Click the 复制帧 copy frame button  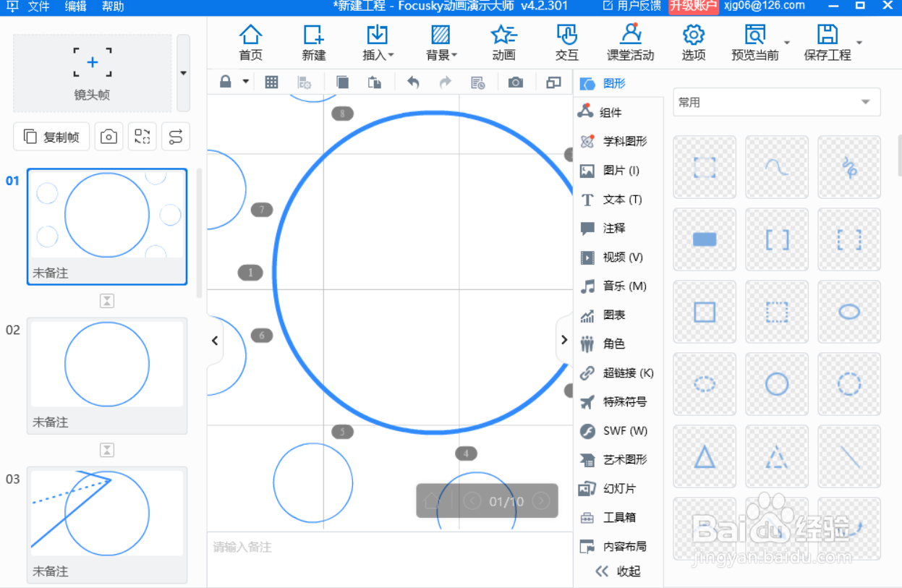point(51,137)
